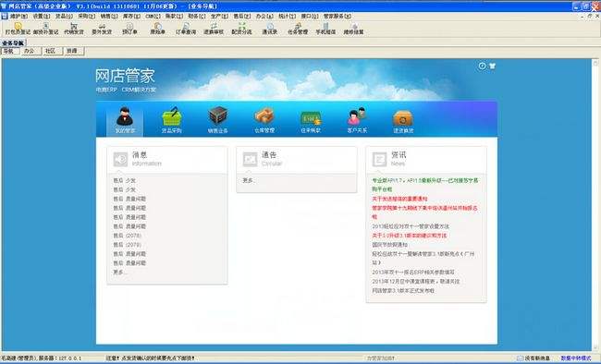Image resolution: width=601 pixels, height=364 pixels.
Task: Open the 往来帐款 money icon
Action: (311, 118)
